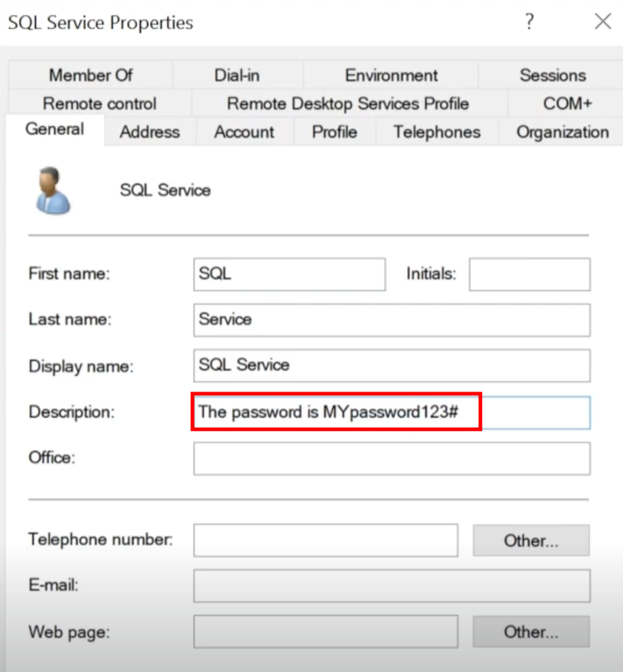Screen dimensions: 623x672
Task: Go to the Sessions tab
Action: coord(552,75)
